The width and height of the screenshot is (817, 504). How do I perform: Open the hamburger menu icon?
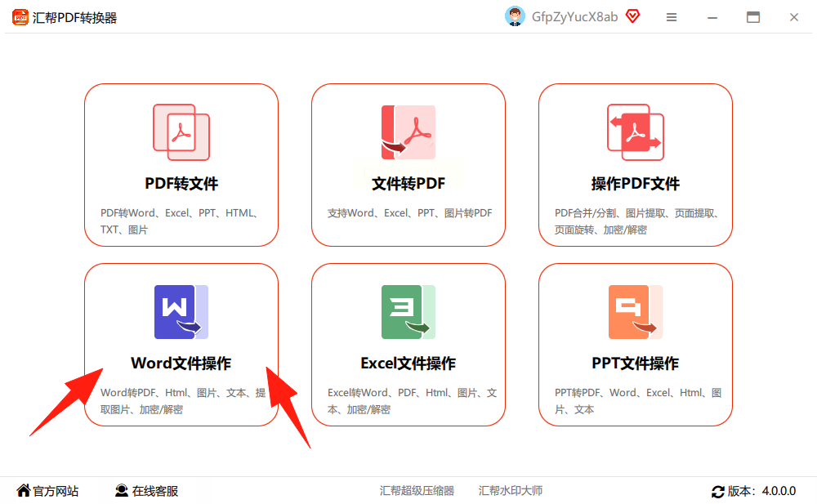(x=672, y=17)
